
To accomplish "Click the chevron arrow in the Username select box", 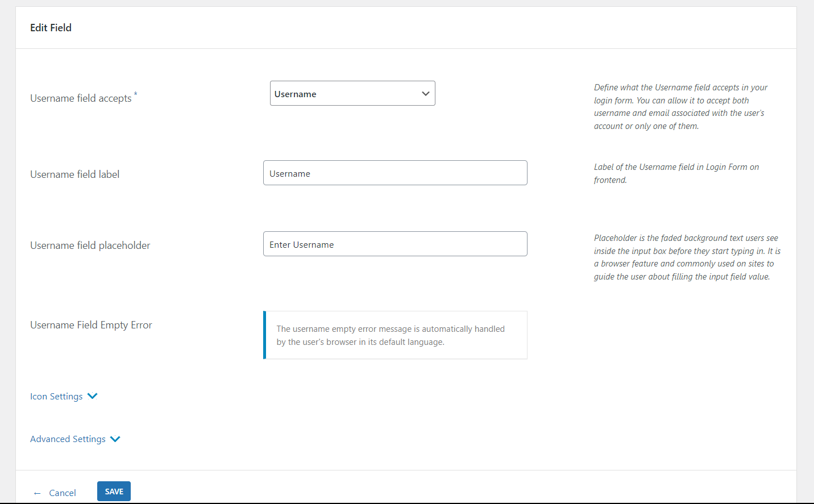I will point(425,94).
